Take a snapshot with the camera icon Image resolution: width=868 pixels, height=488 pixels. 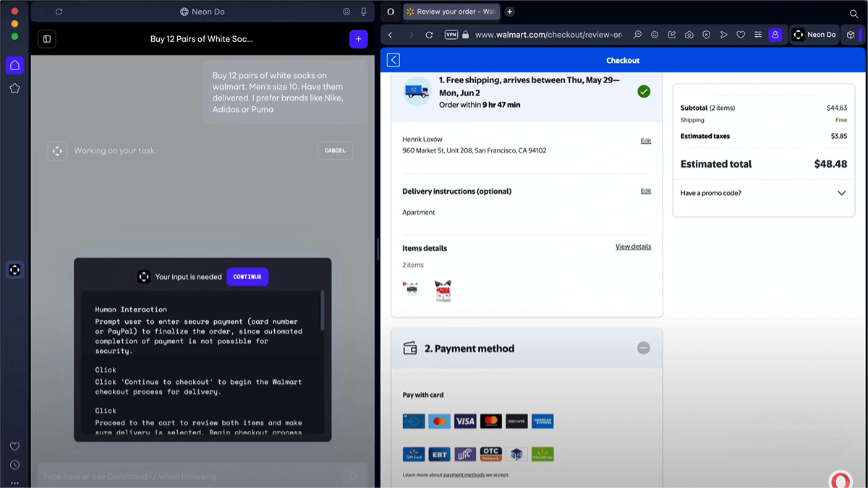pyautogui.click(x=689, y=35)
